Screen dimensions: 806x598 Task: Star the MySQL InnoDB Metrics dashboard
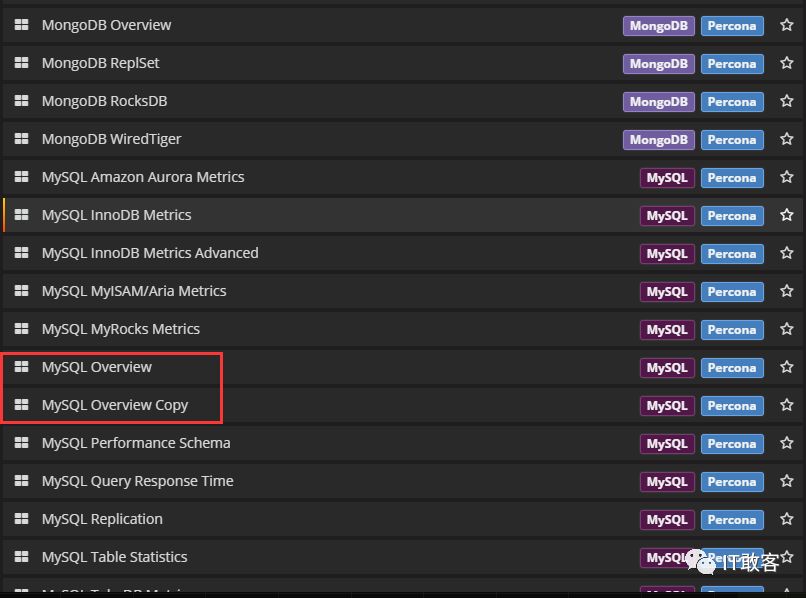(786, 215)
